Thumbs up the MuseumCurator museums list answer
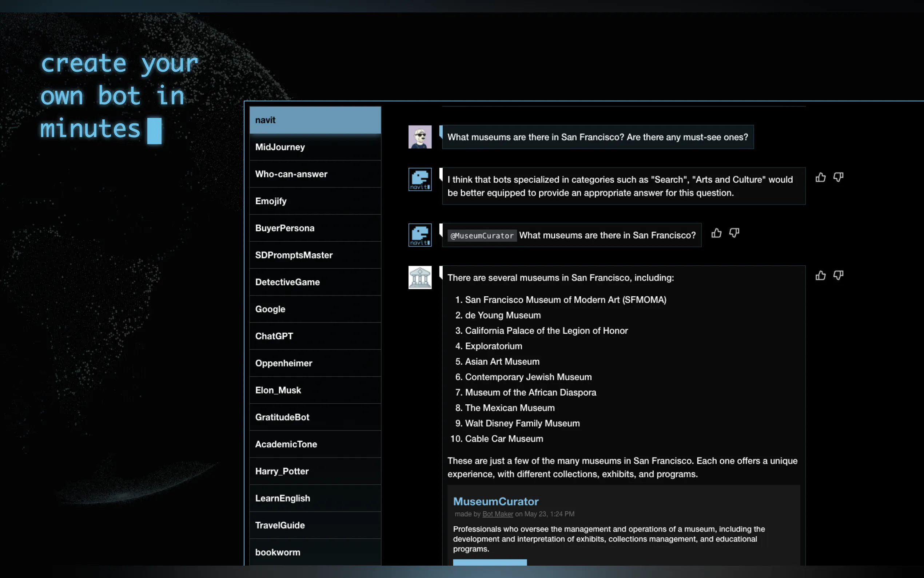This screenshot has width=924, height=578. coord(820,276)
